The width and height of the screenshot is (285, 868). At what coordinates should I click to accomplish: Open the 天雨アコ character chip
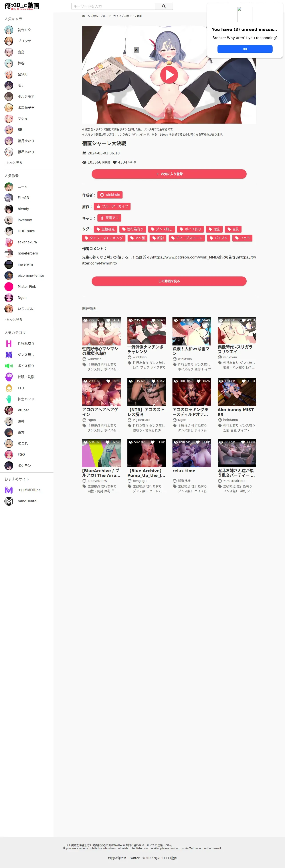coord(109,218)
